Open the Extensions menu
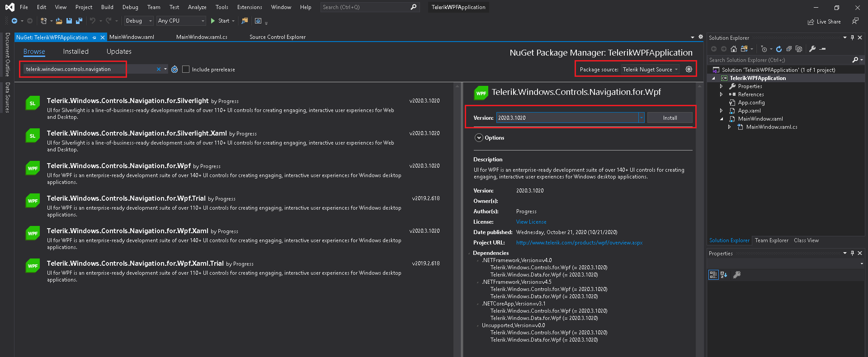868x357 pixels. (x=250, y=7)
